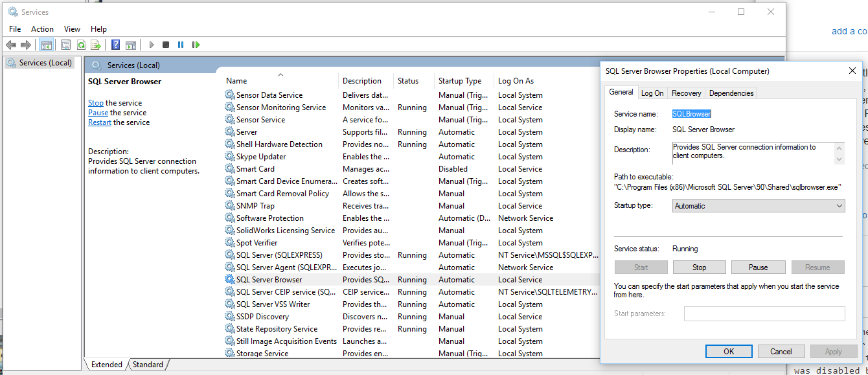
Task: Open the File menu
Action: point(15,29)
